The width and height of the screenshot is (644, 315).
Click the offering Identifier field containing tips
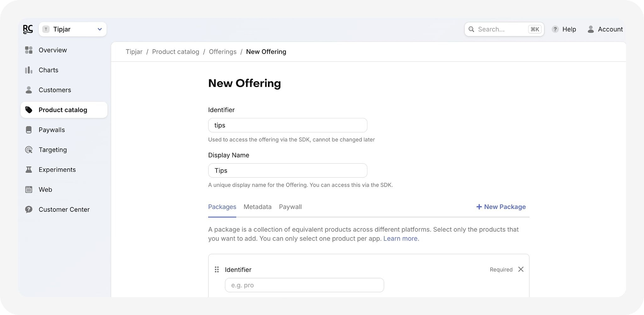click(x=288, y=125)
